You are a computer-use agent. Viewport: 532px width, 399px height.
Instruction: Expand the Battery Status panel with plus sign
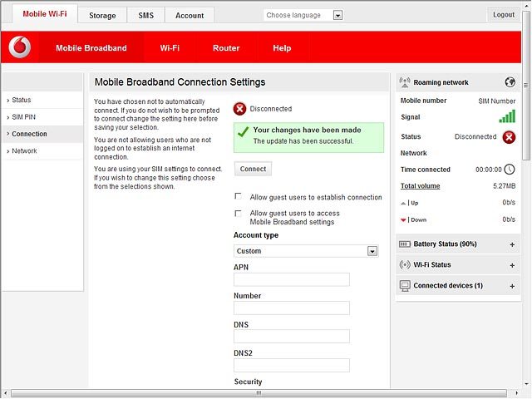pyautogui.click(x=512, y=244)
